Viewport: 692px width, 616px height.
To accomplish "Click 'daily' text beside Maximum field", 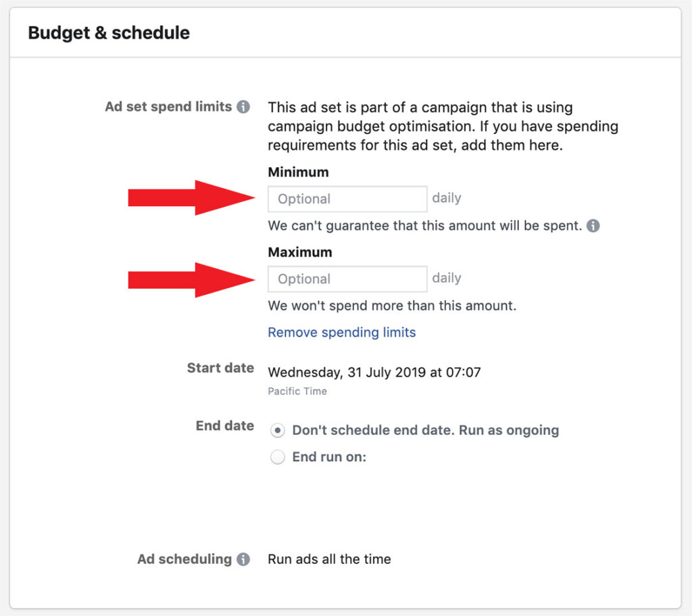I will [447, 278].
